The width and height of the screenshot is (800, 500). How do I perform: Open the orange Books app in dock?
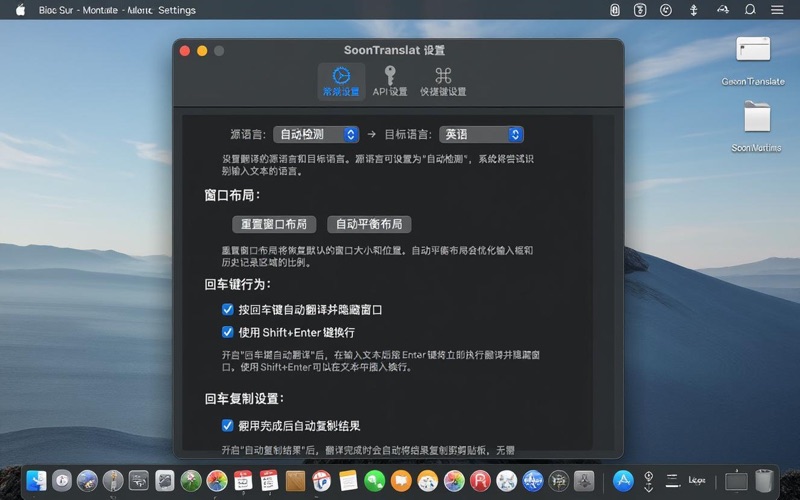(401, 481)
